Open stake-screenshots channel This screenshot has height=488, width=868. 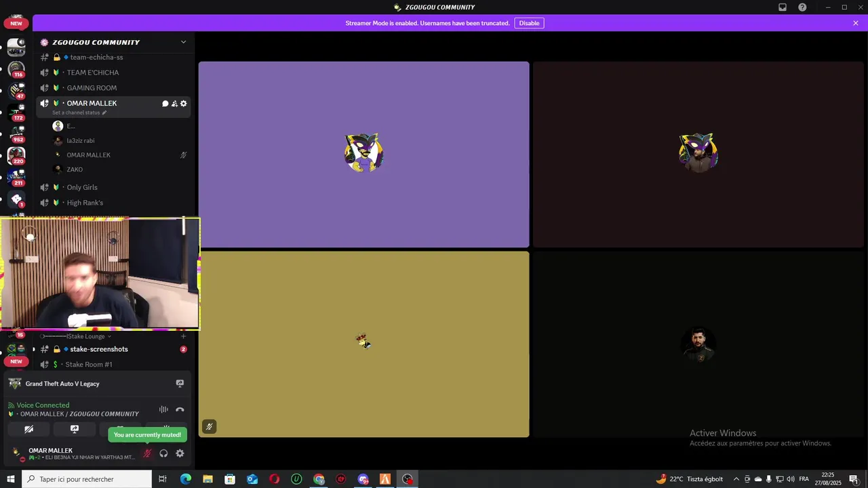click(113, 349)
